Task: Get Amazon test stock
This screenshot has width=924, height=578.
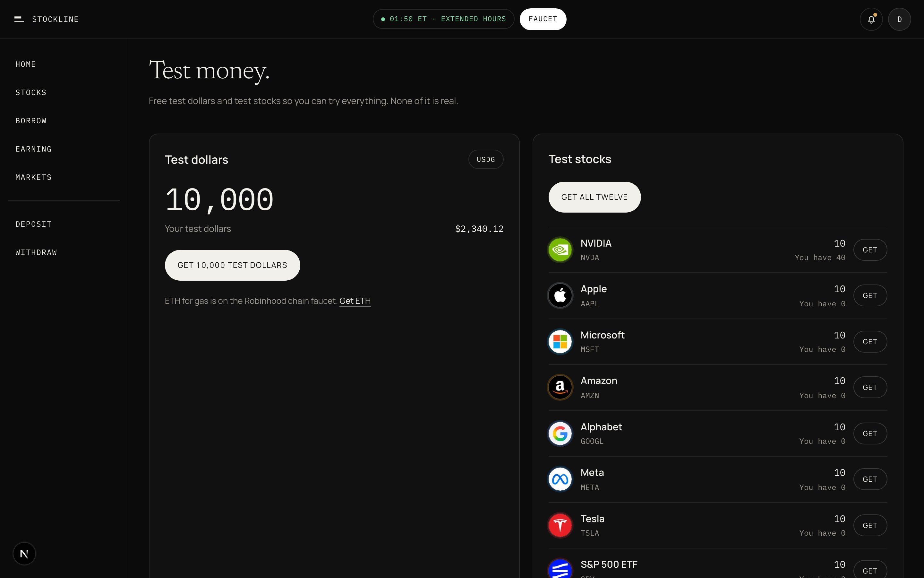Action: click(870, 387)
